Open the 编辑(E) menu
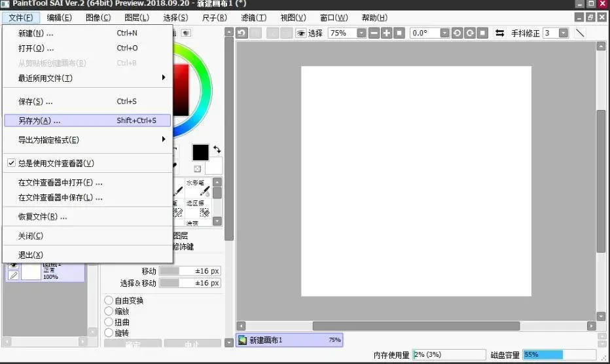Screen dimensions: 610x364 tap(59, 18)
